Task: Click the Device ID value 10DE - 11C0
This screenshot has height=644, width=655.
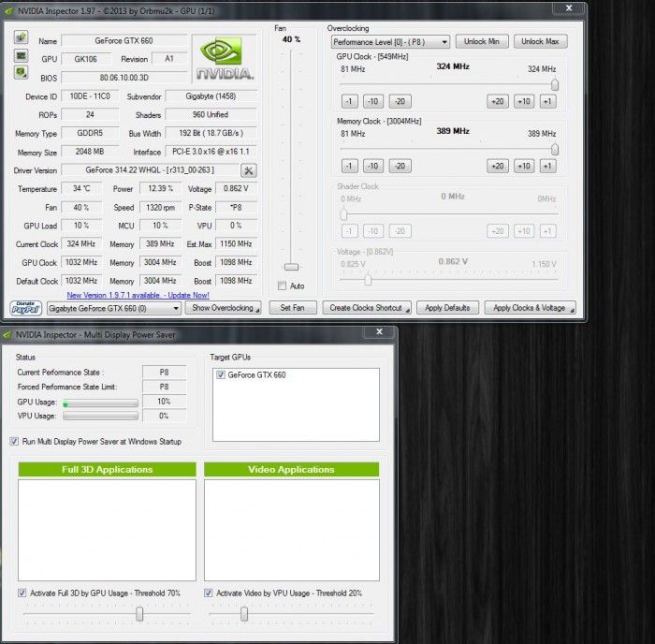Action: [90, 96]
